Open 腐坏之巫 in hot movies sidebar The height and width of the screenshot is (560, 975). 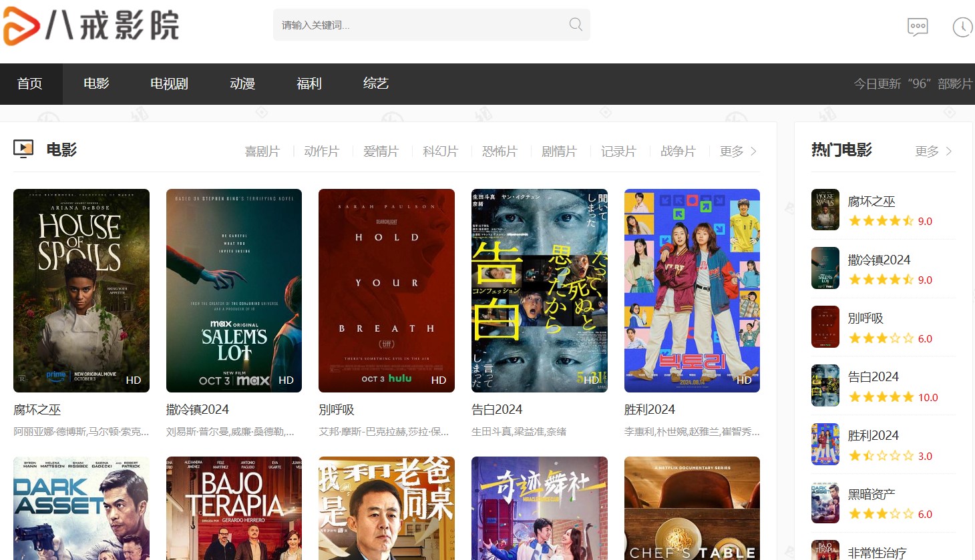click(871, 202)
